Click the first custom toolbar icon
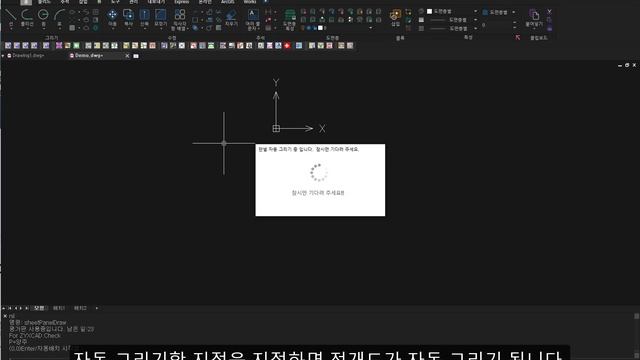The image size is (640, 360). coord(8,46)
